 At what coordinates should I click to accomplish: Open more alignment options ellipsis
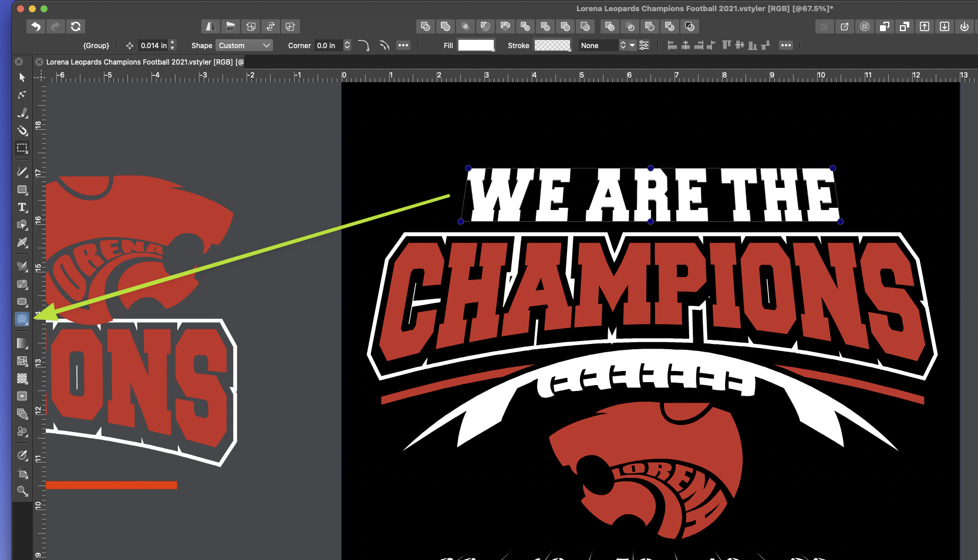(x=786, y=45)
